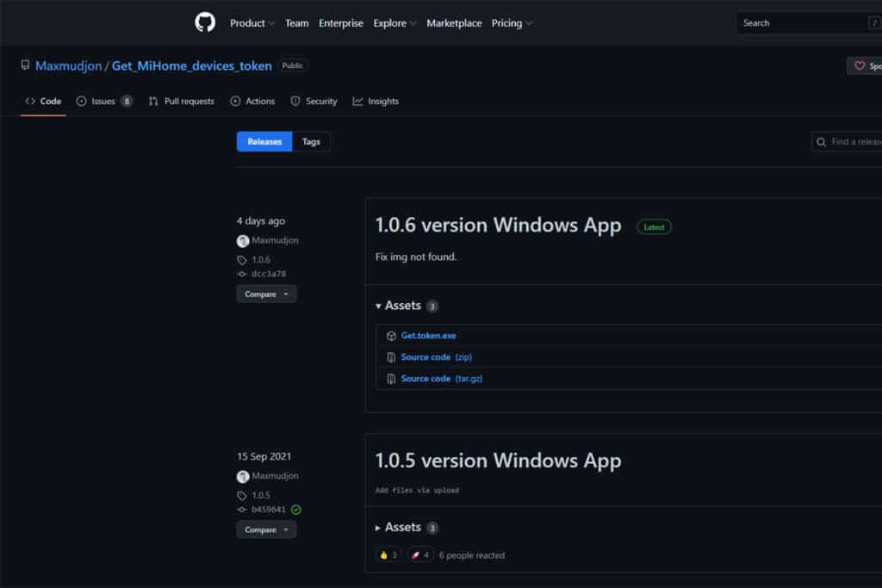The image size is (882, 588).
Task: Open the Maxmudjon owner profile link
Action: tap(69, 65)
